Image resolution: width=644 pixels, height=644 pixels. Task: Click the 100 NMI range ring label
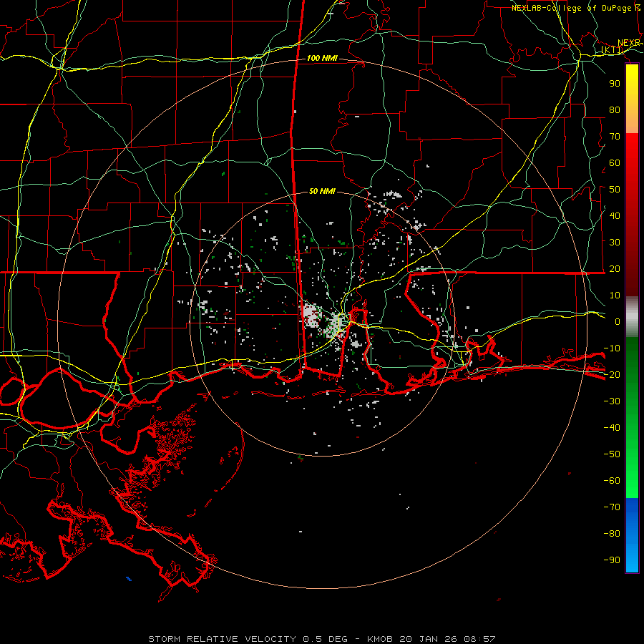tap(322, 59)
